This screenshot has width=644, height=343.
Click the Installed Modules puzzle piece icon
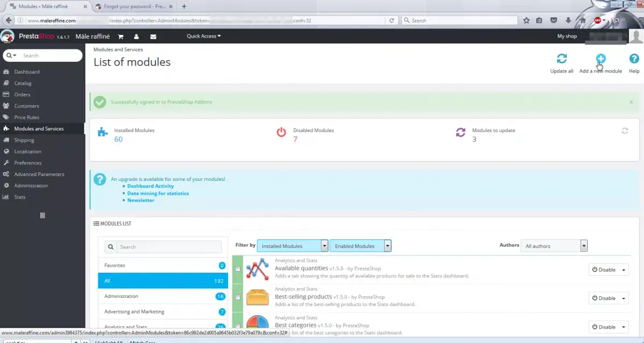click(103, 132)
